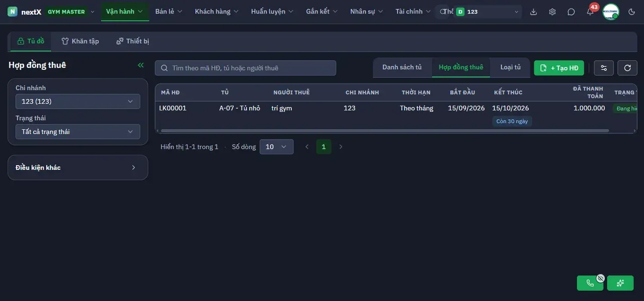
Task: Open settings via the gear icon
Action: pyautogui.click(x=552, y=12)
